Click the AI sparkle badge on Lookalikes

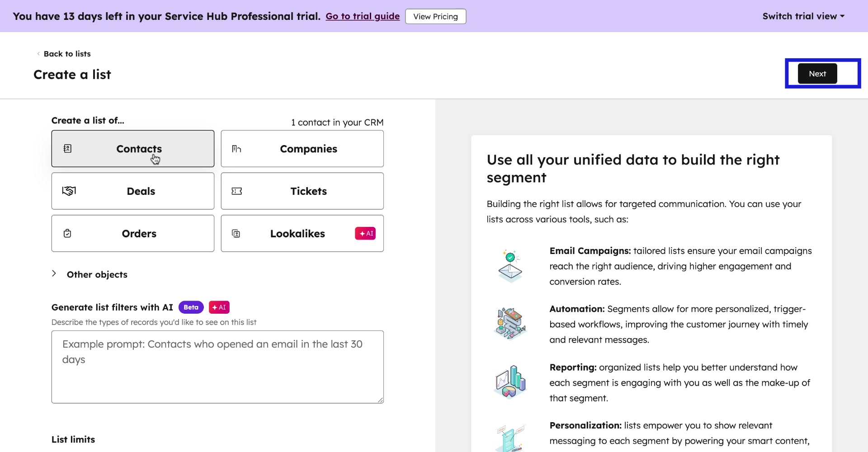365,233
